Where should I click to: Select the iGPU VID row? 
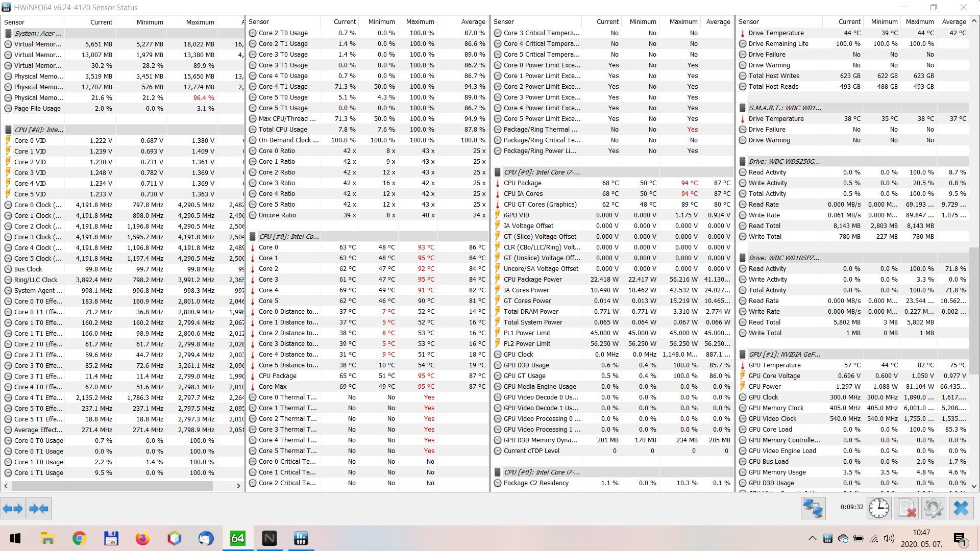click(612, 215)
